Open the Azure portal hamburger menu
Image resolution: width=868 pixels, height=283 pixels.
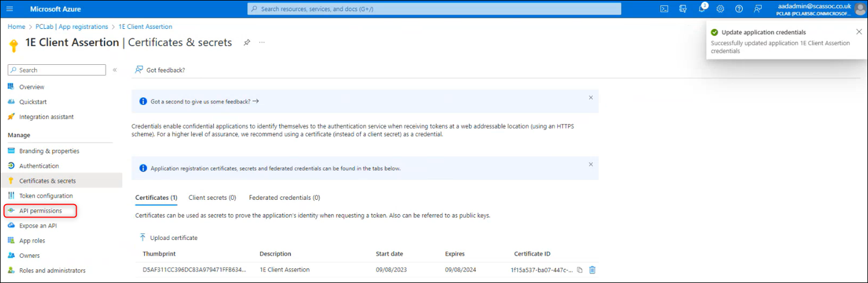tap(9, 9)
